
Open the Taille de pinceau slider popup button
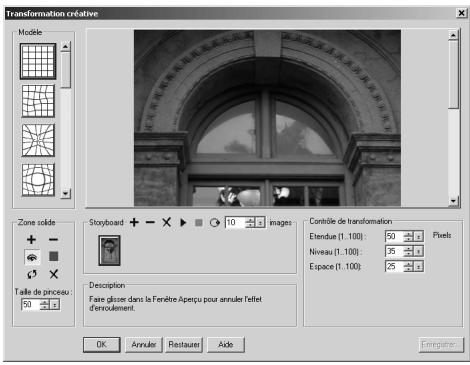[x=55, y=304]
